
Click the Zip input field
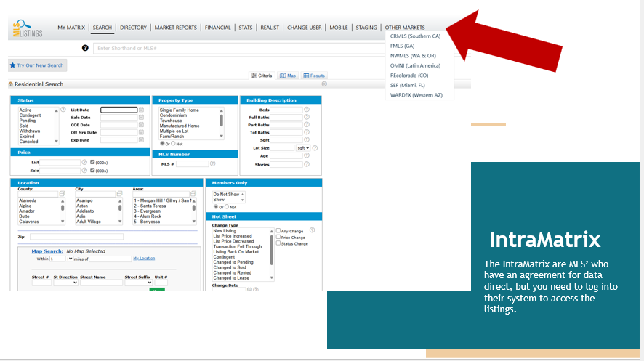76,237
